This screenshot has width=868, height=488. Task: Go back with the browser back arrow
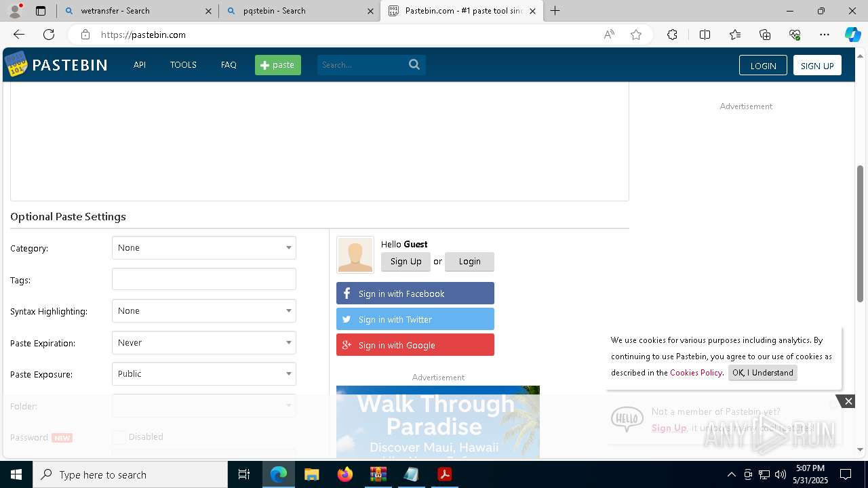click(19, 35)
